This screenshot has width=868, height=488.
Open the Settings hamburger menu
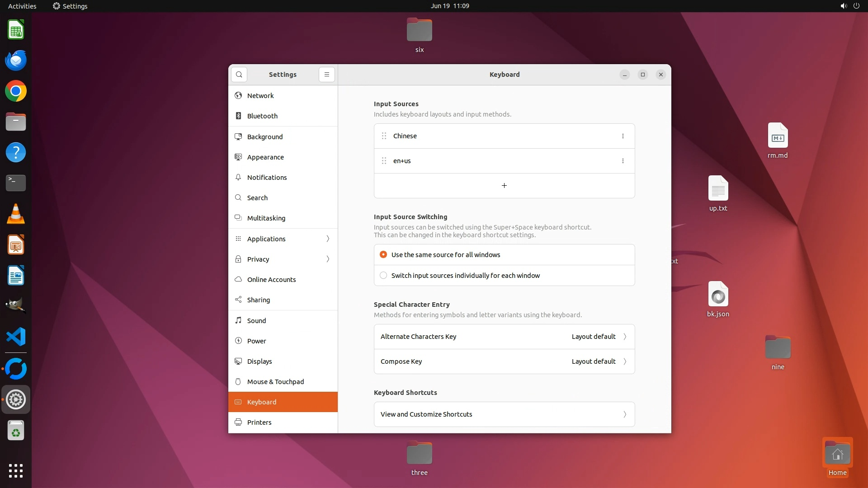click(326, 75)
